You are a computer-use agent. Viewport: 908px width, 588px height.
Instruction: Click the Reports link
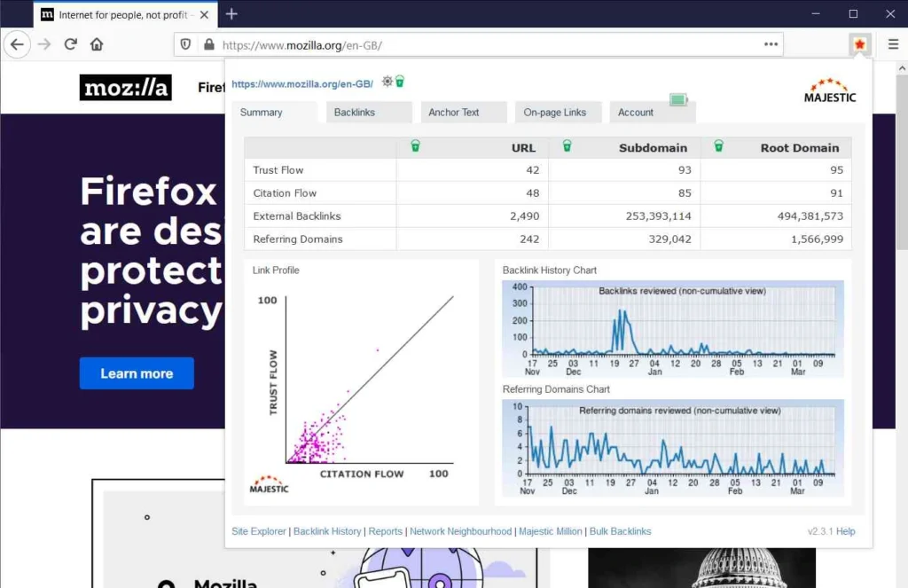pyautogui.click(x=385, y=531)
